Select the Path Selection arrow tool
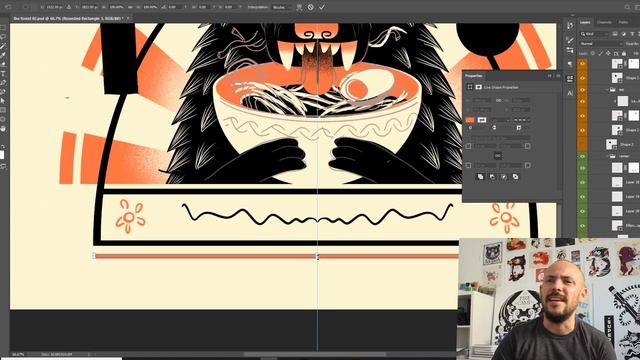 [3, 101]
